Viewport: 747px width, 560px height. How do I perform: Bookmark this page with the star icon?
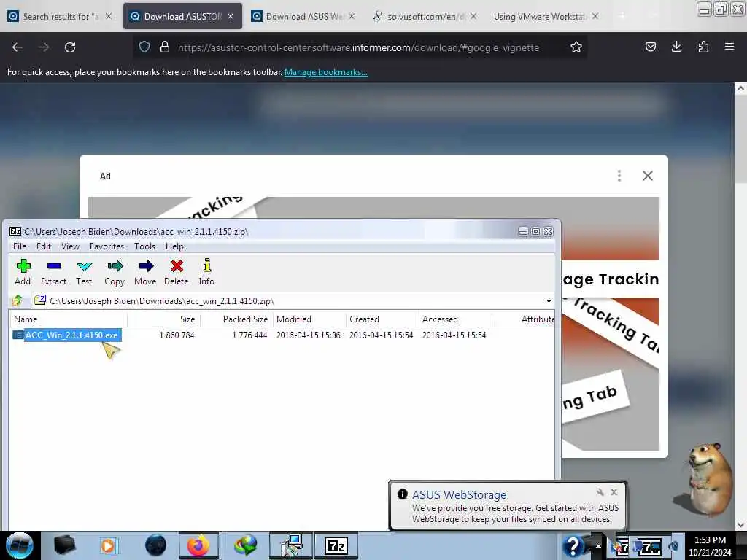pos(576,47)
